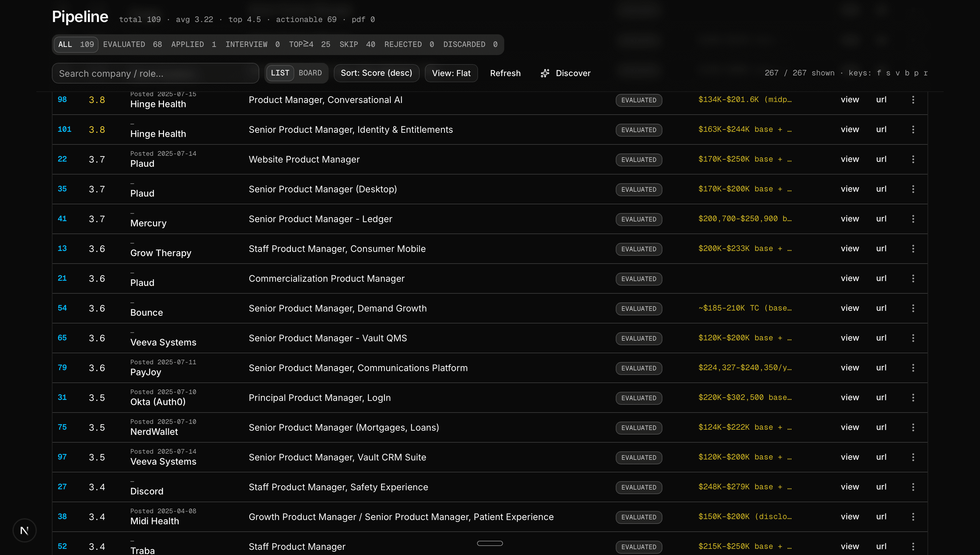Open url link for Grow Therapy row
The width and height of the screenshot is (980, 555).
(x=881, y=248)
